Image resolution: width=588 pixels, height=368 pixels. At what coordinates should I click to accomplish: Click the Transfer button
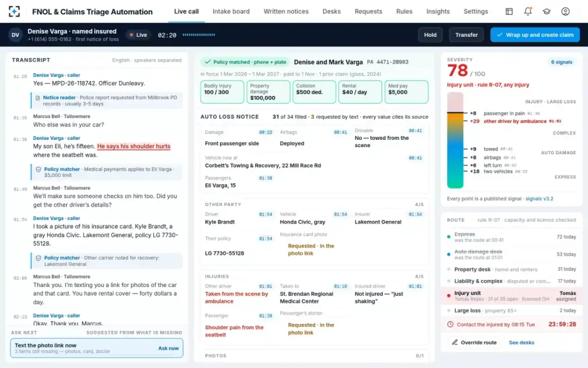[466, 35]
